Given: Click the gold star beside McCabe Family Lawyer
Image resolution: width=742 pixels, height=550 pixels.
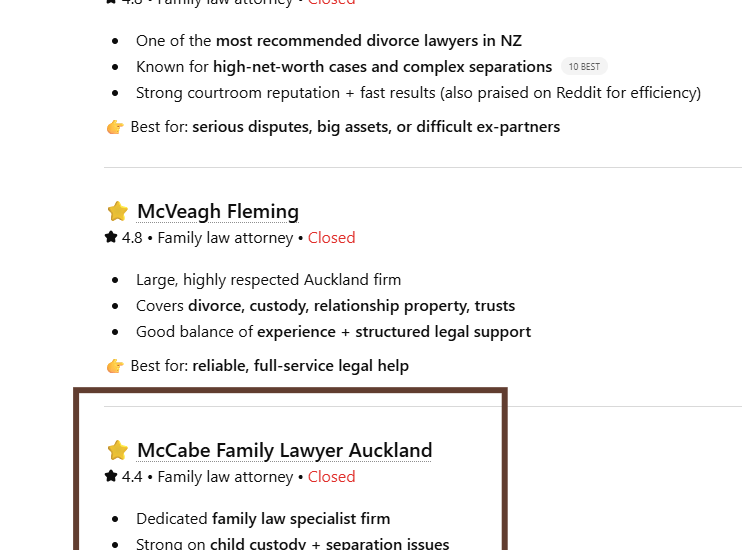Looking at the screenshot, I should [x=118, y=451].
